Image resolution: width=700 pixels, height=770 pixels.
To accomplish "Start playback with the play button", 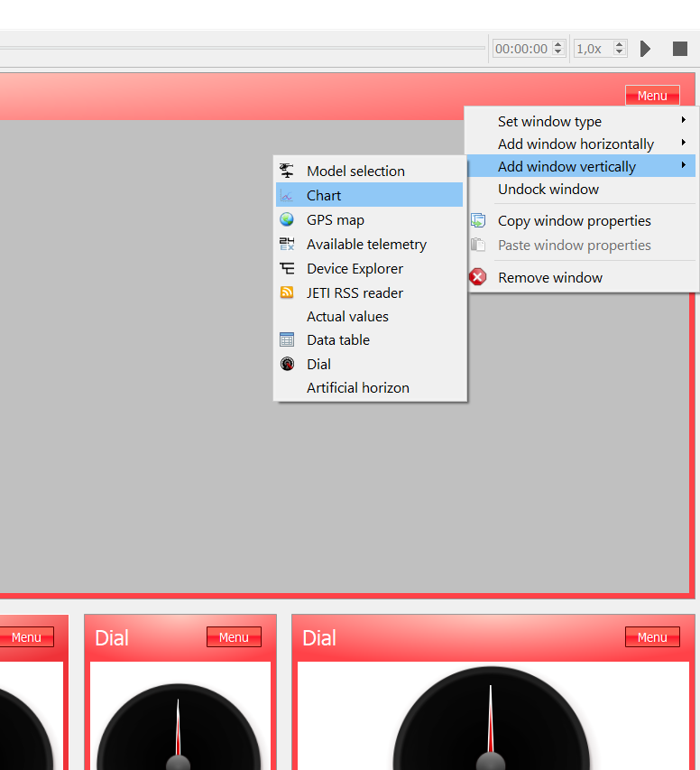I will [646, 49].
